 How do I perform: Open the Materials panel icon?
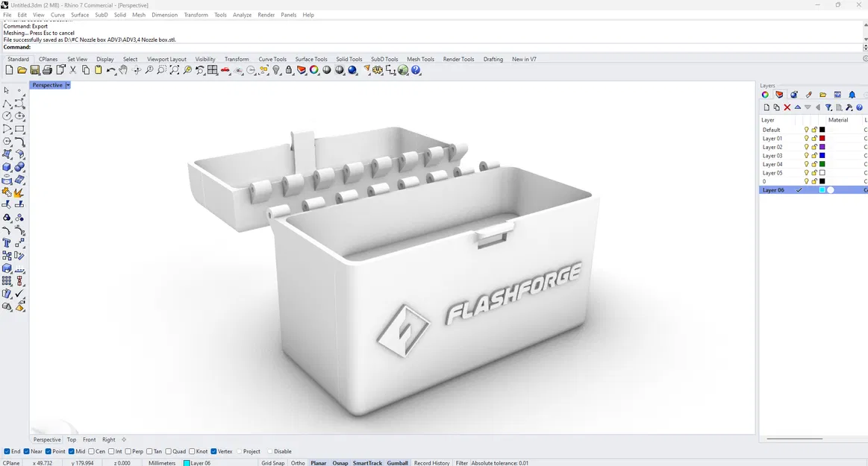[x=764, y=95]
